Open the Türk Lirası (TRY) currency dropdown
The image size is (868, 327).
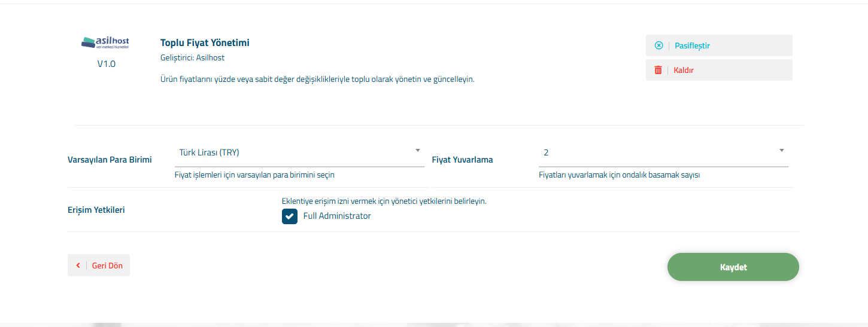pos(299,153)
